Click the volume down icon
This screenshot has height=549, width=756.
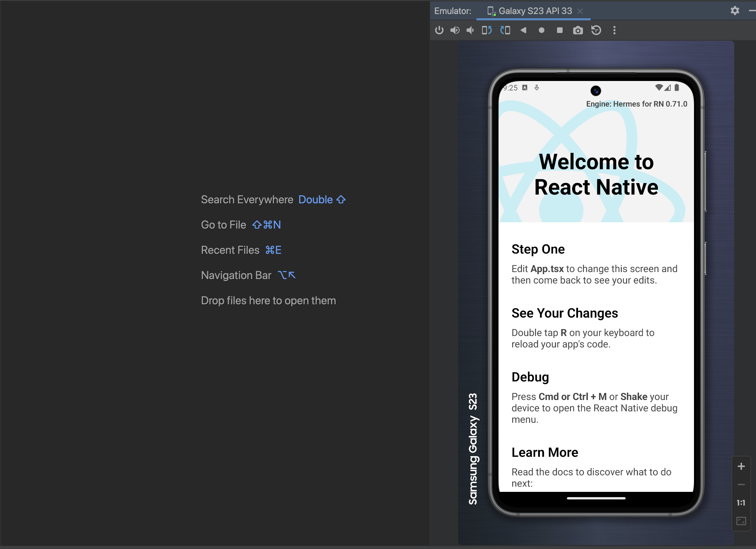(x=470, y=30)
